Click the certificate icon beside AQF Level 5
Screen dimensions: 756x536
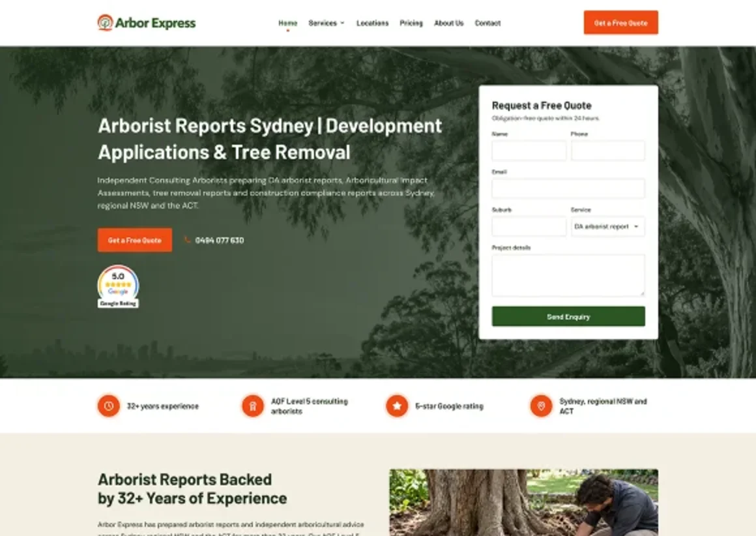[253, 406]
